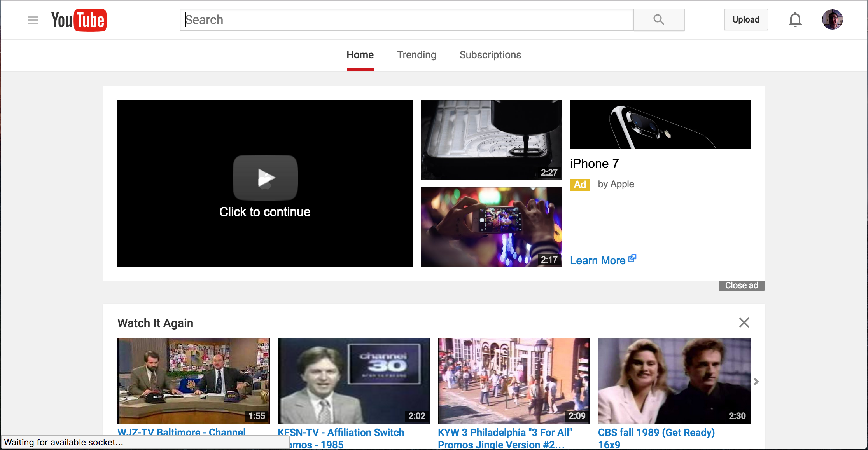This screenshot has height=450, width=868.
Task: Show next Watch It Again videos arrow
Action: pyautogui.click(x=756, y=382)
